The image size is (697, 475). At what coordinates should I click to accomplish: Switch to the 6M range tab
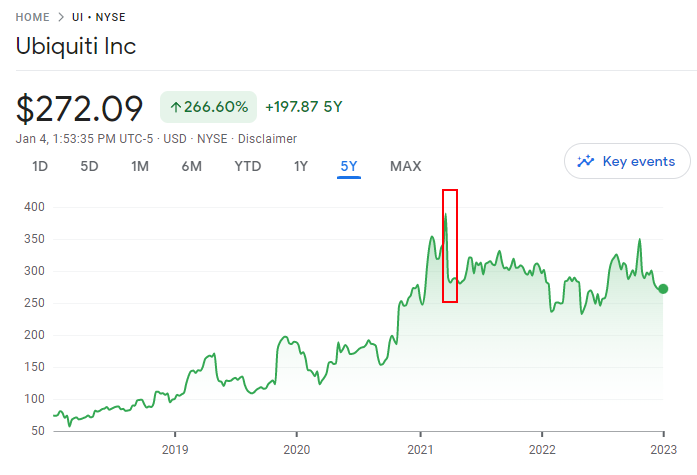point(192,166)
